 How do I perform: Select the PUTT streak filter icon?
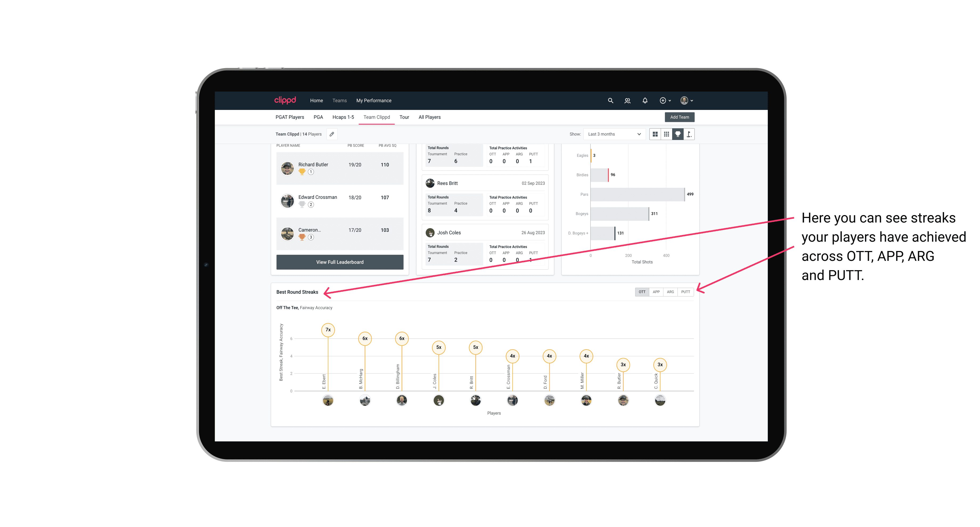tap(685, 292)
